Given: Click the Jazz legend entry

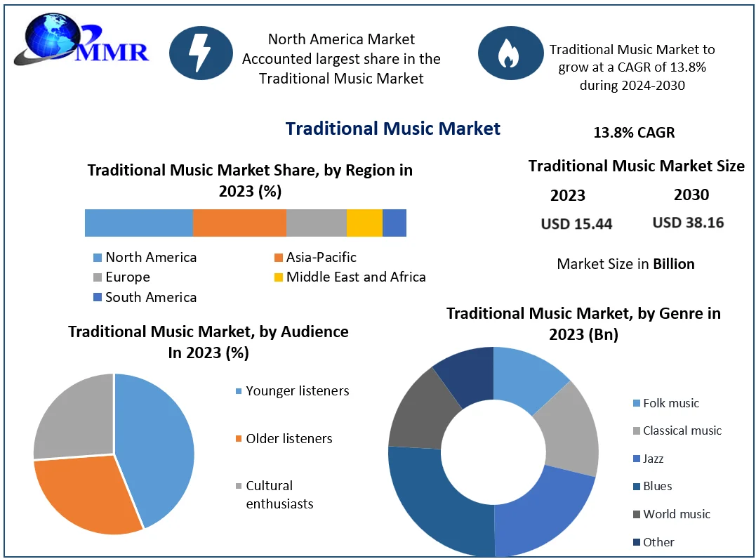Looking at the screenshot, I should [x=653, y=459].
